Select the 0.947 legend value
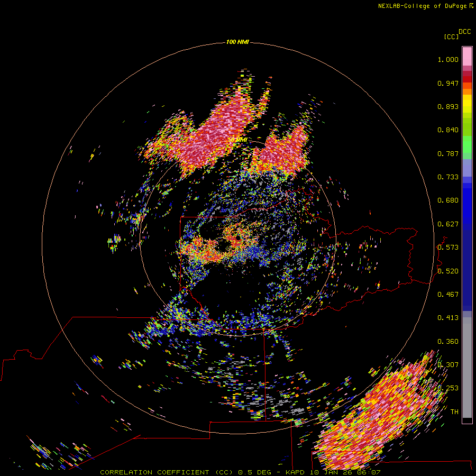476x476 pixels. (448, 83)
